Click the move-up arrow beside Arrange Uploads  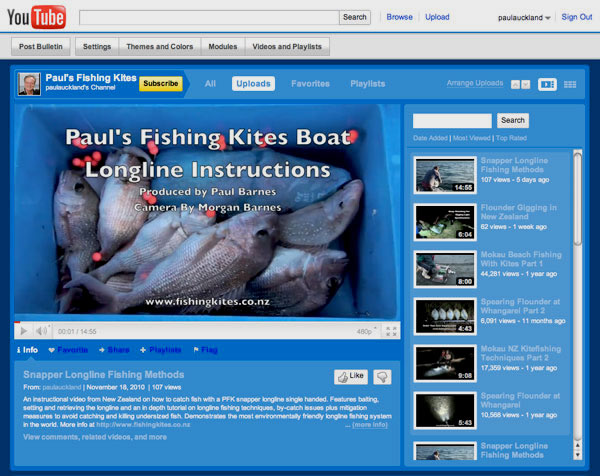point(515,85)
